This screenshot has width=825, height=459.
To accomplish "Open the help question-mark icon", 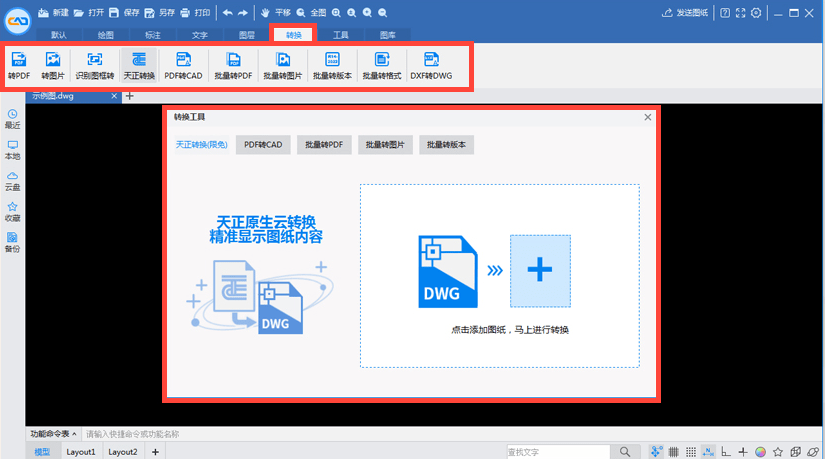I will tap(725, 13).
